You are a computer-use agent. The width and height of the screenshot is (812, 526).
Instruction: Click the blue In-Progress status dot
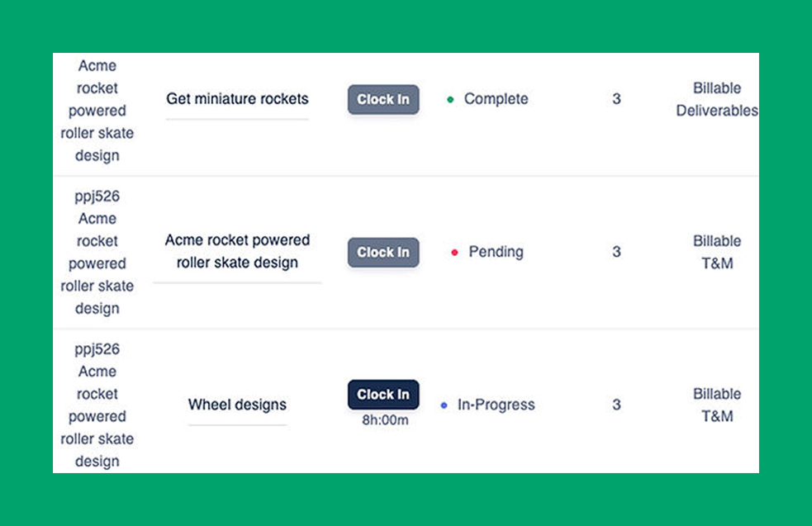(444, 405)
